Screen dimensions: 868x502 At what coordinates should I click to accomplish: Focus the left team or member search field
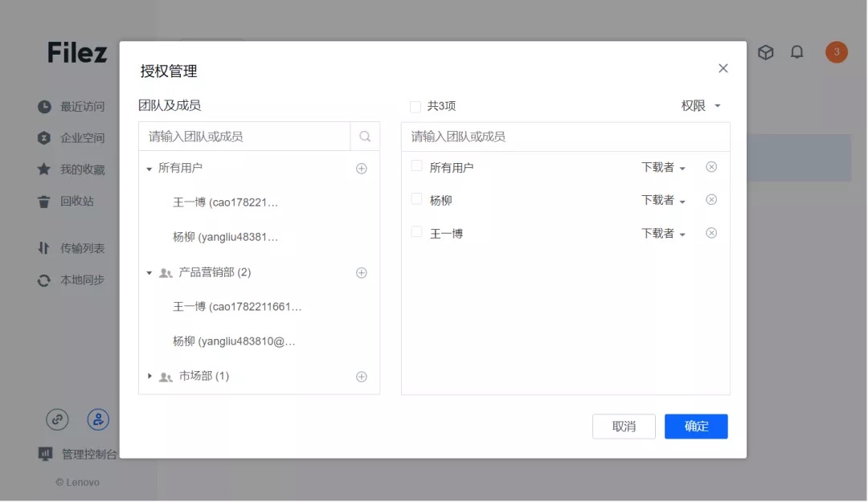coord(244,137)
